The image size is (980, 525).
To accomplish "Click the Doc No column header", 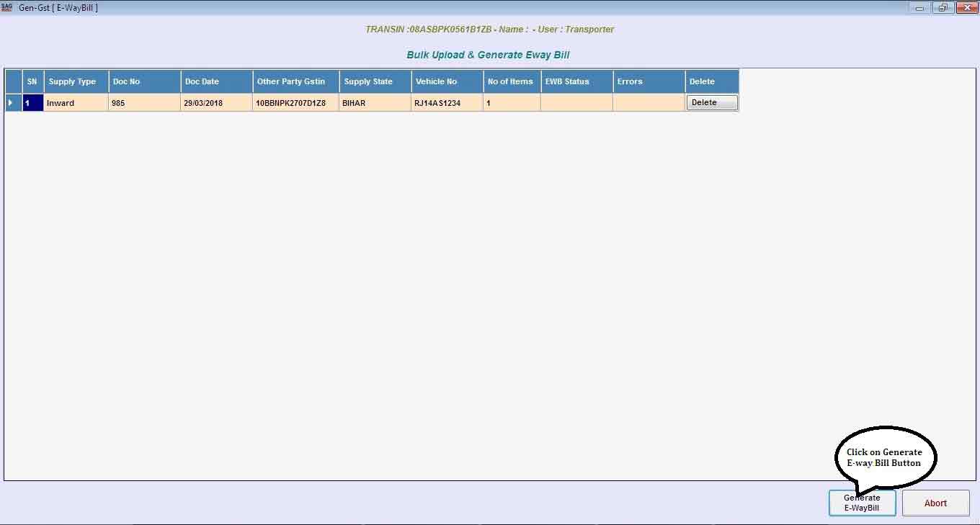I will (144, 81).
